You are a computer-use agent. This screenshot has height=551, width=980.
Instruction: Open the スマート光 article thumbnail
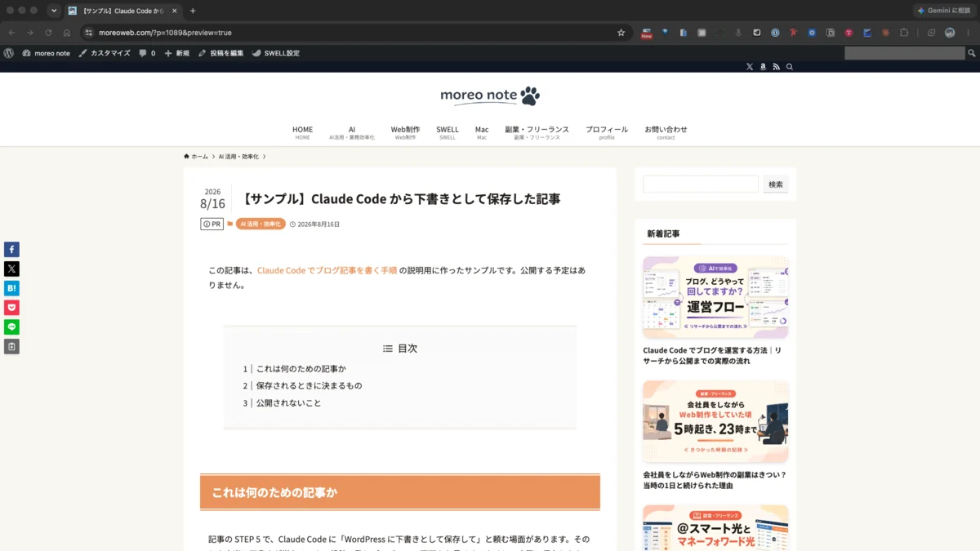point(715,527)
